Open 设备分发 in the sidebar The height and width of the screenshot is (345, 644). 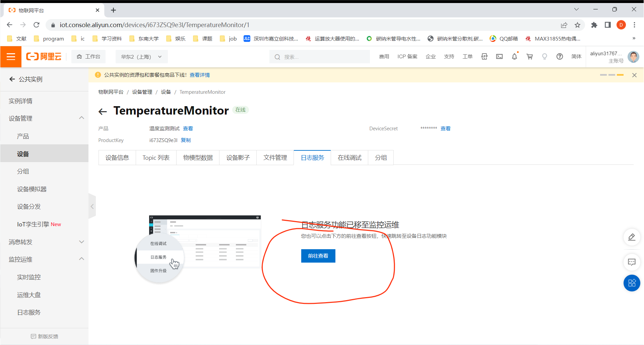(x=29, y=207)
